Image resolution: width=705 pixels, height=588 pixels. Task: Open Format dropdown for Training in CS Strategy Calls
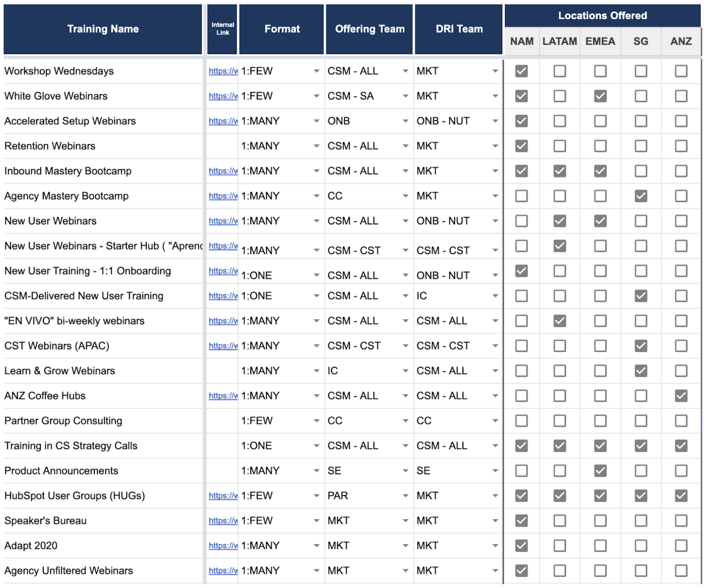pyautogui.click(x=317, y=446)
